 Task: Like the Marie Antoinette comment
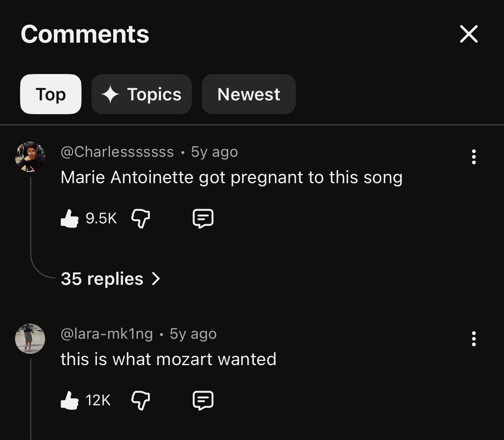pyautogui.click(x=69, y=218)
